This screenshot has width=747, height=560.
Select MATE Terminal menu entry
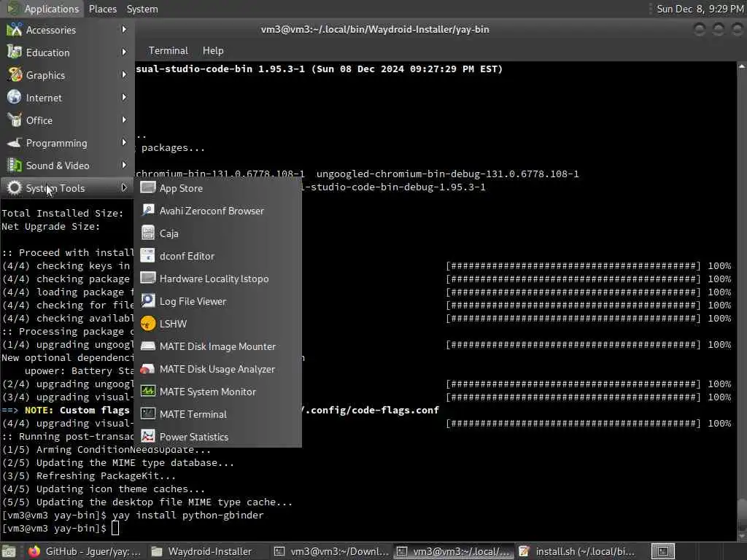click(x=218, y=414)
